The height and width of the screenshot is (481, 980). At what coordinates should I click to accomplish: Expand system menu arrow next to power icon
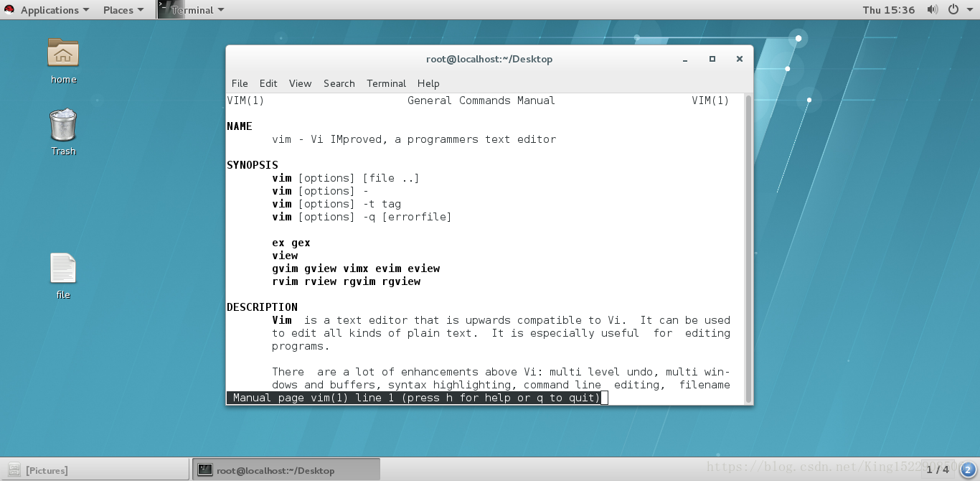pos(969,10)
